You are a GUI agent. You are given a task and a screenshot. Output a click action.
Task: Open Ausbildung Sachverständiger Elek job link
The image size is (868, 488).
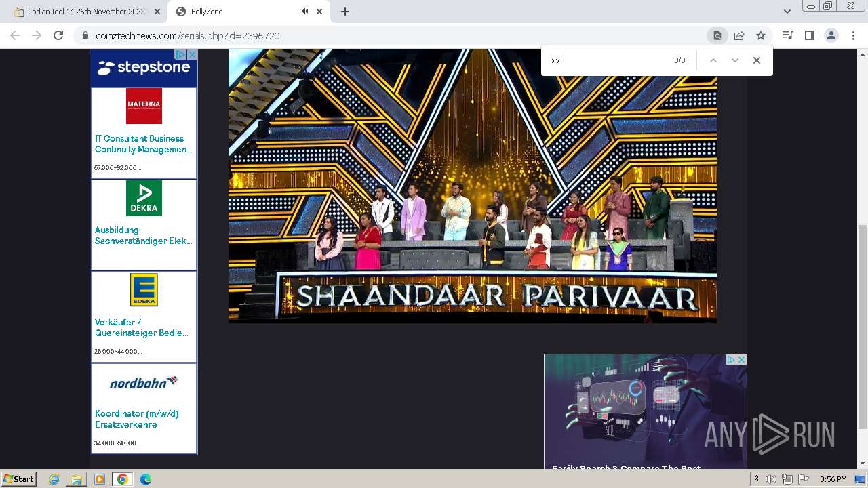[x=143, y=235]
